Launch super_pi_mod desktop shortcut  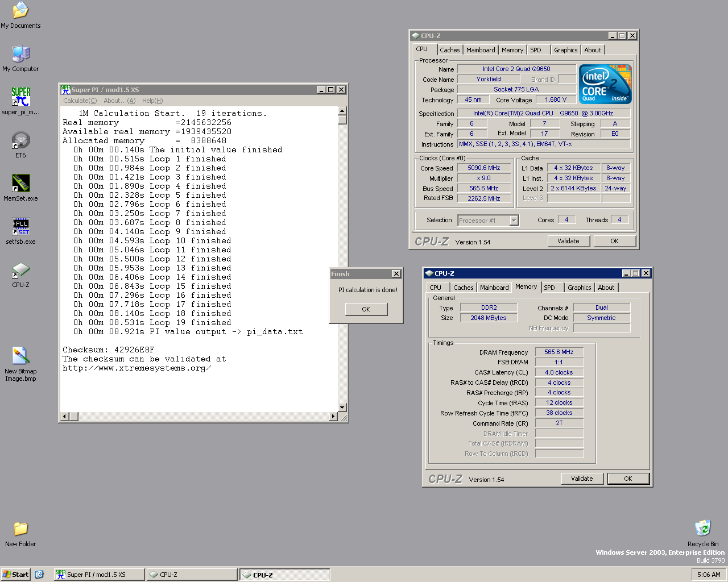pyautogui.click(x=20, y=102)
